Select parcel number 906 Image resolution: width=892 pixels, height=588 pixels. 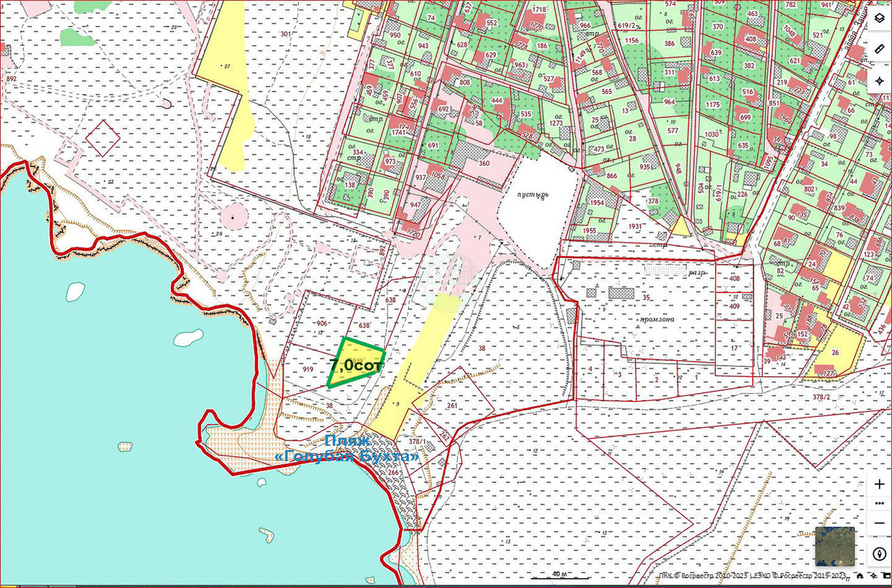tap(322, 323)
